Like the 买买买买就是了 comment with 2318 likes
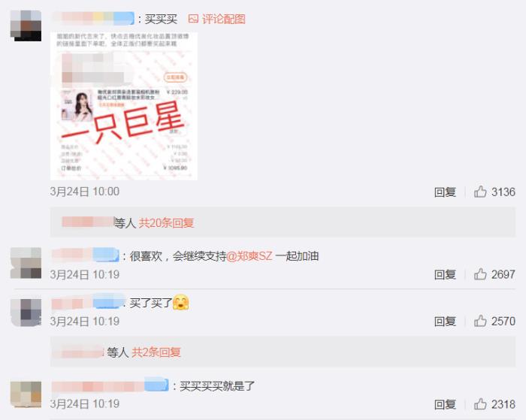The image size is (526, 420). pyautogui.click(x=480, y=404)
